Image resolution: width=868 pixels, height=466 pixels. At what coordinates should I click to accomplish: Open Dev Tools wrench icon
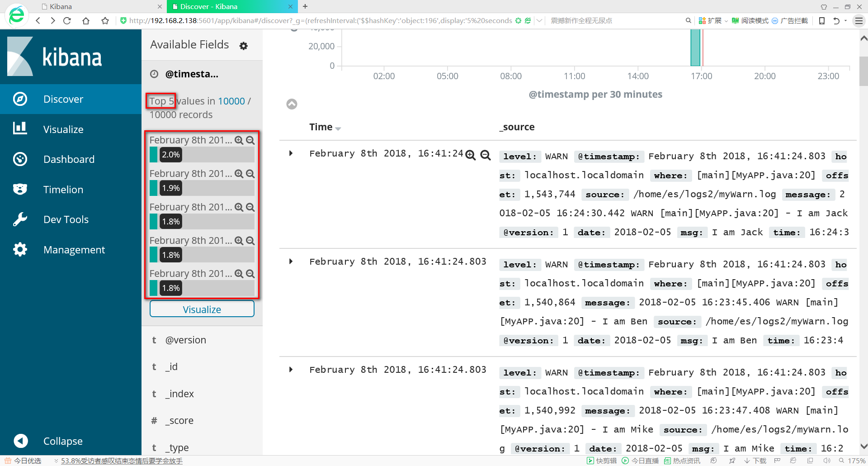[20, 219]
